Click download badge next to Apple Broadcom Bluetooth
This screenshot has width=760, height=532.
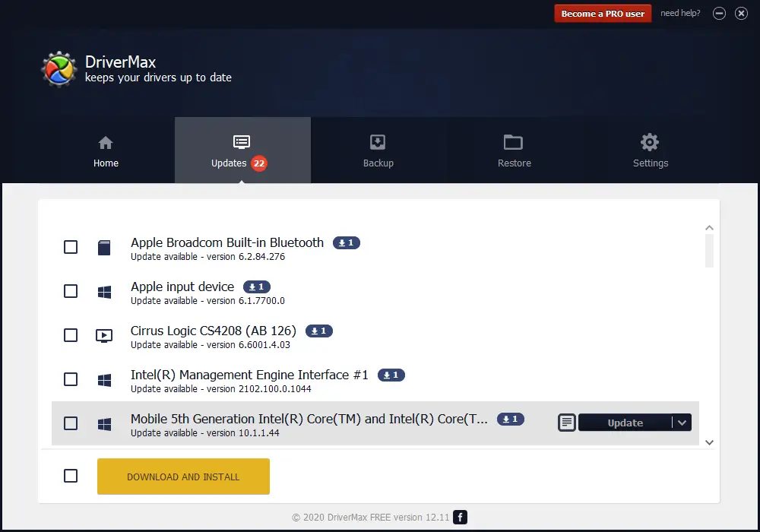(346, 242)
